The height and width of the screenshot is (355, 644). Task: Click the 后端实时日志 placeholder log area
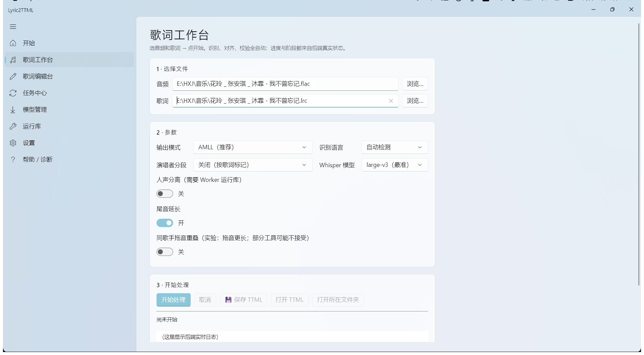point(292,336)
